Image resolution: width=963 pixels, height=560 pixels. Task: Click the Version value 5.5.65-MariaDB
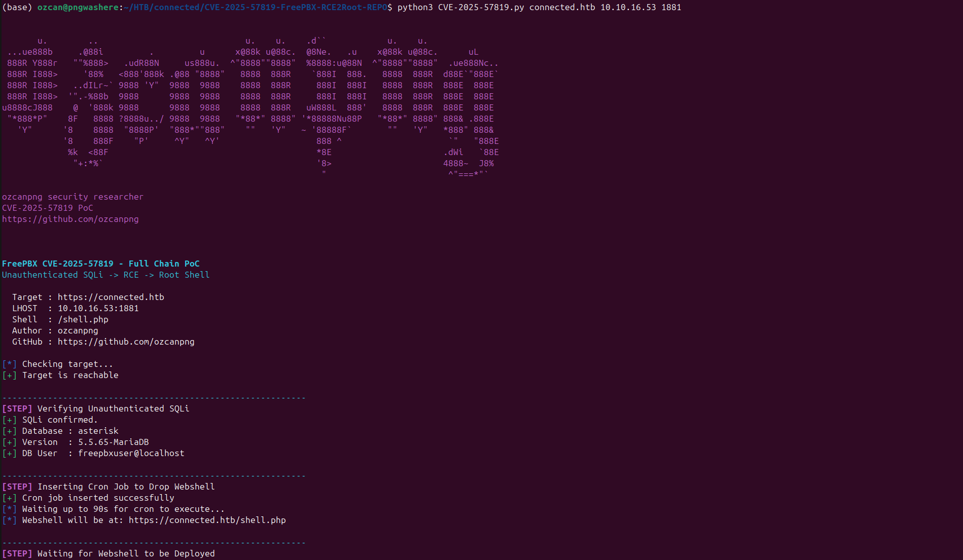pyautogui.click(x=114, y=442)
